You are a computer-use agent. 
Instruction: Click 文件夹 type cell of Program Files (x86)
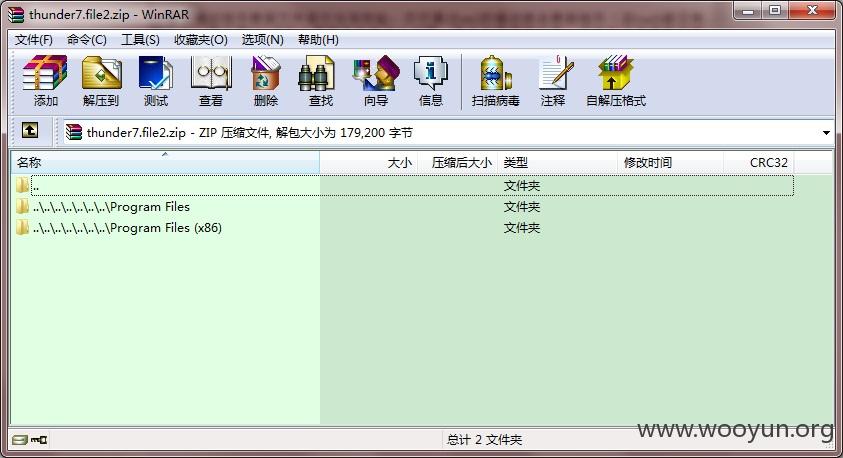[521, 228]
